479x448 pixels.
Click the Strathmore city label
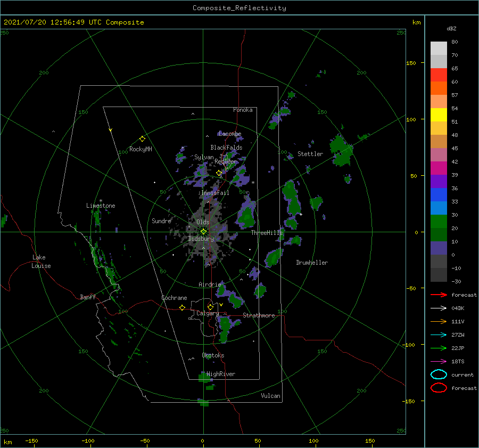click(x=259, y=315)
